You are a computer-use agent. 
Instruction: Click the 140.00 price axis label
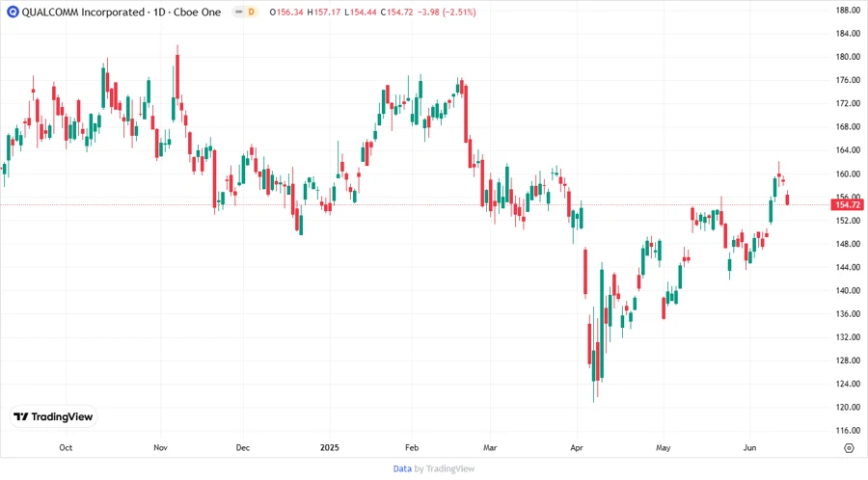(x=848, y=290)
